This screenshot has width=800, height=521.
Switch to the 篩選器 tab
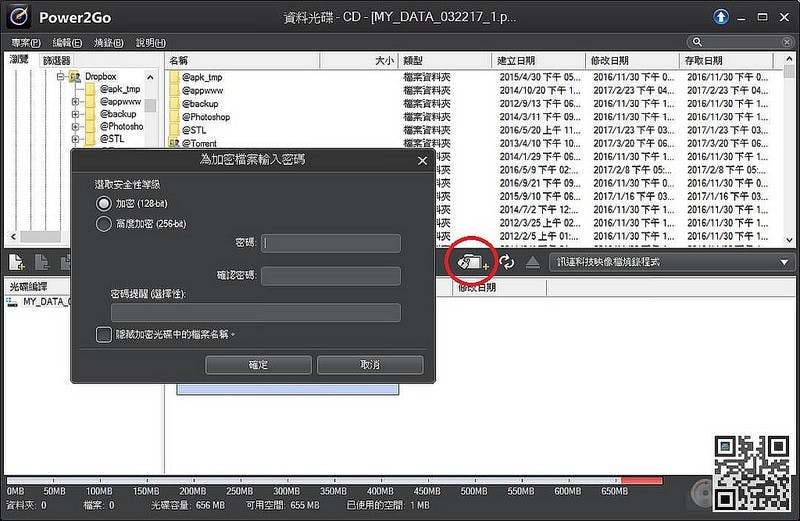point(56,60)
